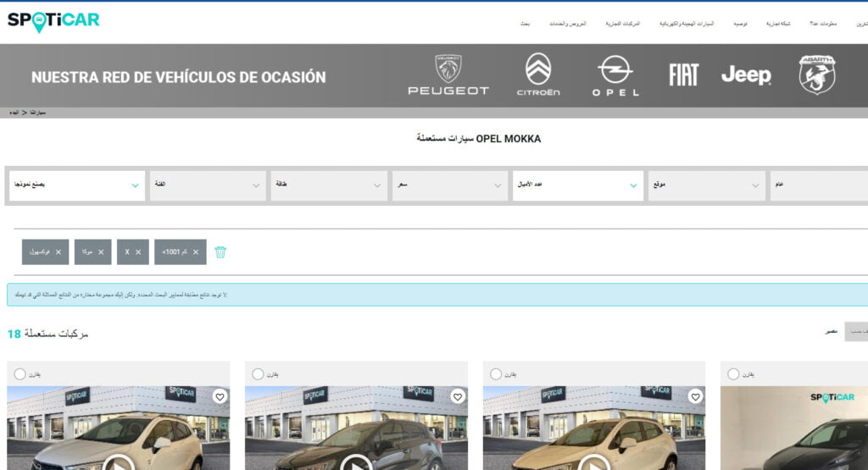The height and width of the screenshot is (470, 868).
Task: Click the 18 مركبات مستعملة results count
Action: (47, 334)
